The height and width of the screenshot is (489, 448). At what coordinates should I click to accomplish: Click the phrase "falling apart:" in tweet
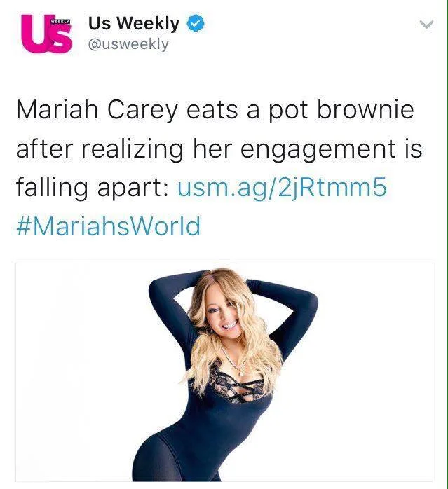pos(93,188)
